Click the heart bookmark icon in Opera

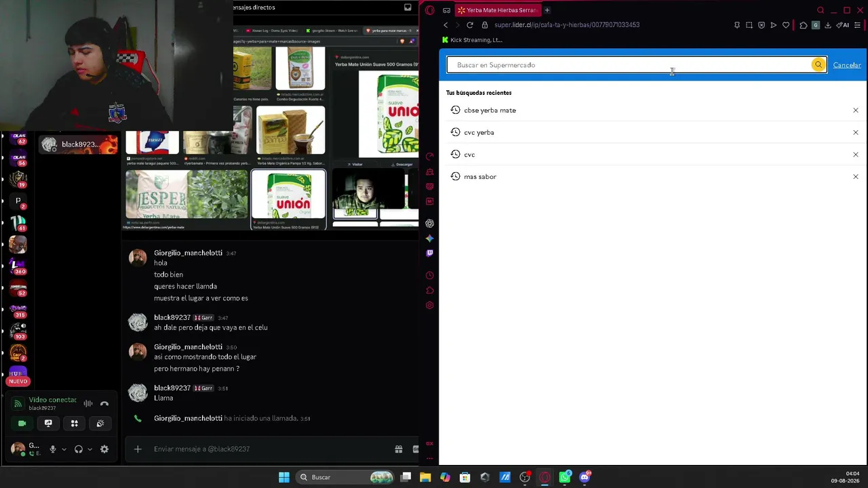point(786,25)
